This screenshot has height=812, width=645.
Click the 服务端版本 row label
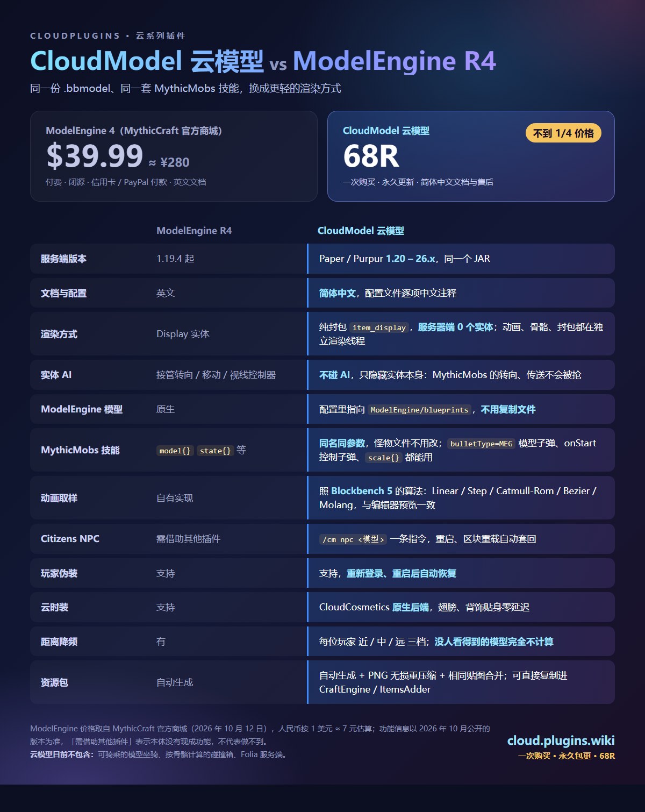[x=63, y=259]
